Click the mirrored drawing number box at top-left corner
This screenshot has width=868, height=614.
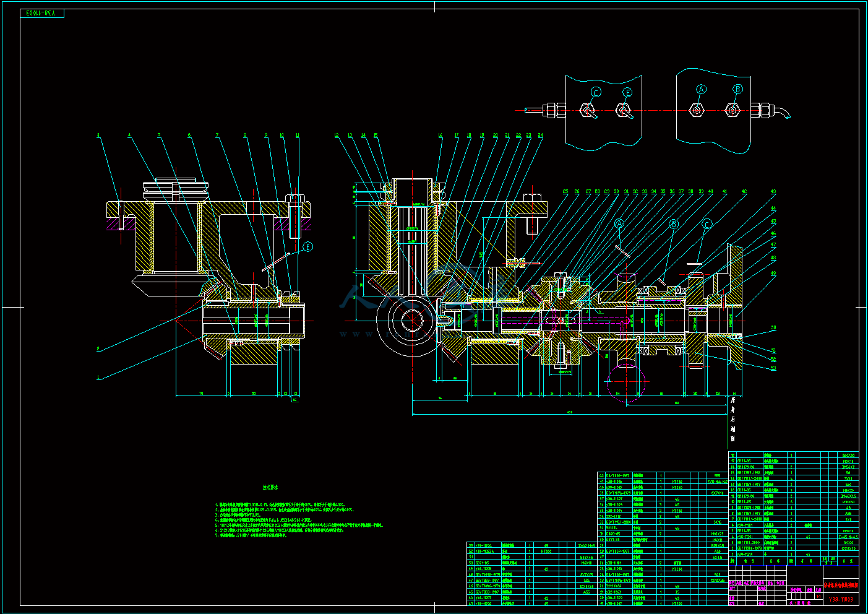42,13
